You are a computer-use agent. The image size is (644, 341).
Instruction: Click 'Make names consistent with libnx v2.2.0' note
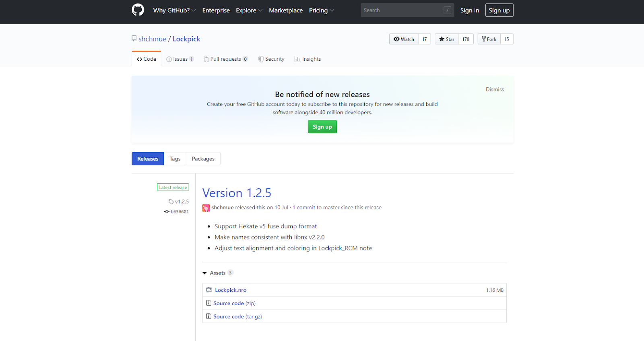[x=270, y=237]
